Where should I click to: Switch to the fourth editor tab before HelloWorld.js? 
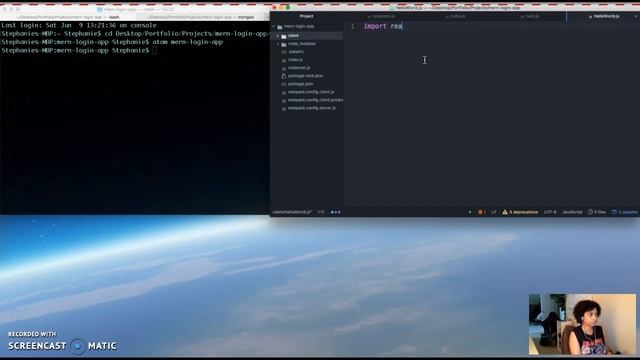coord(529,16)
